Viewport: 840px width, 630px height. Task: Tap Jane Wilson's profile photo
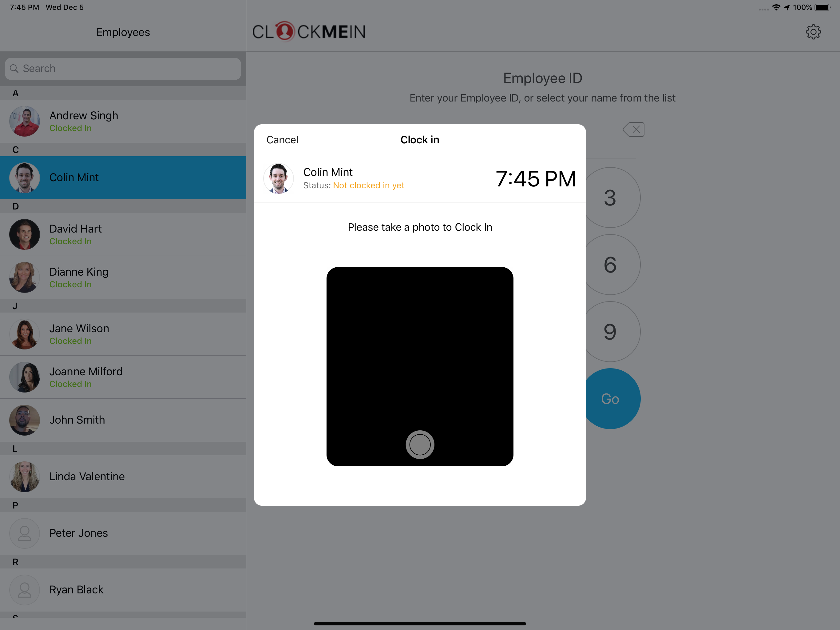25,334
